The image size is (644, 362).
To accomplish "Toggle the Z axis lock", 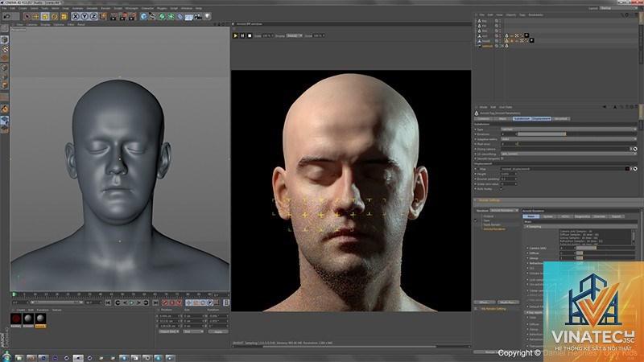I will pos(93,16).
